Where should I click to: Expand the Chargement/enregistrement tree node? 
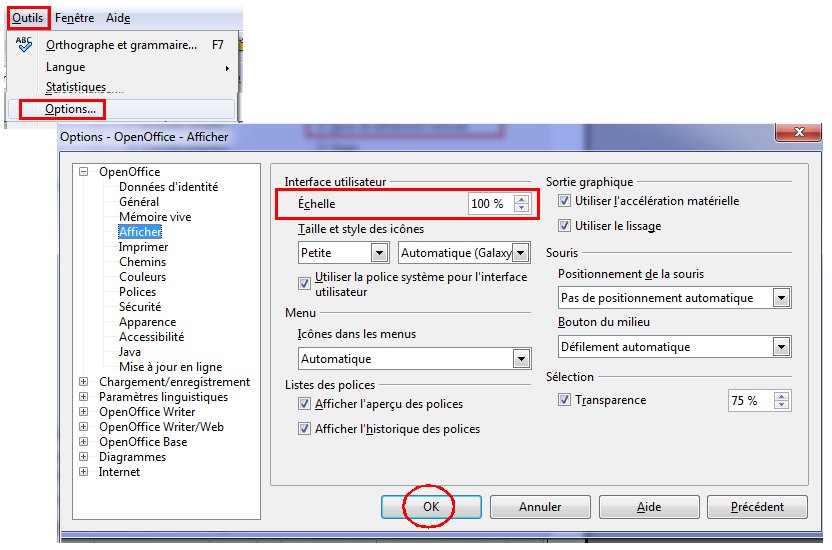point(84,382)
